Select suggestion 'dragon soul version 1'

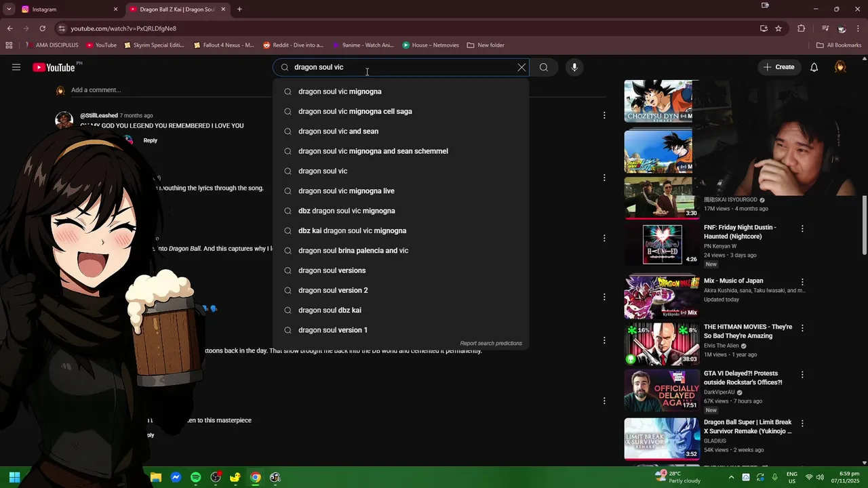[x=401, y=330]
